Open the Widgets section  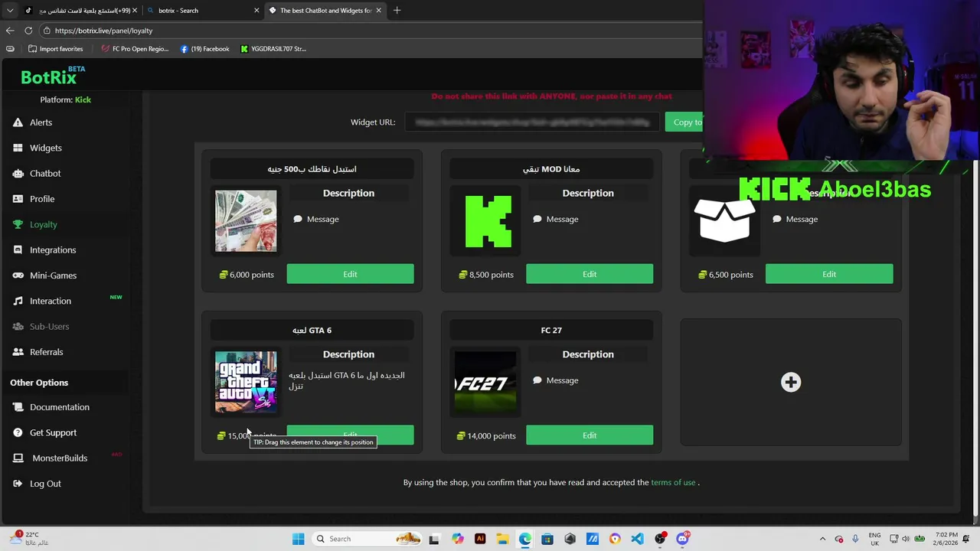(x=37, y=148)
